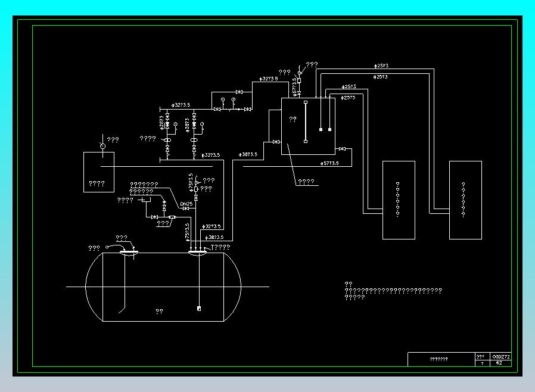Click the small square tank at left
535x392 pixels.
[x=99, y=172]
